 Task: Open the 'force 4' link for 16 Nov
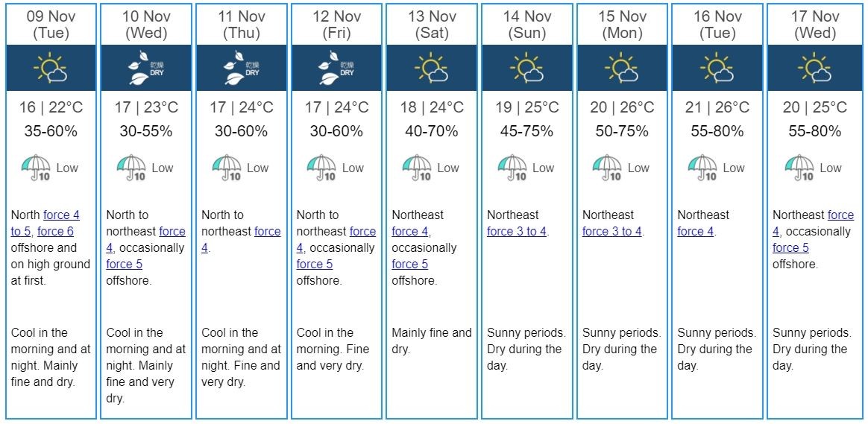(x=695, y=231)
